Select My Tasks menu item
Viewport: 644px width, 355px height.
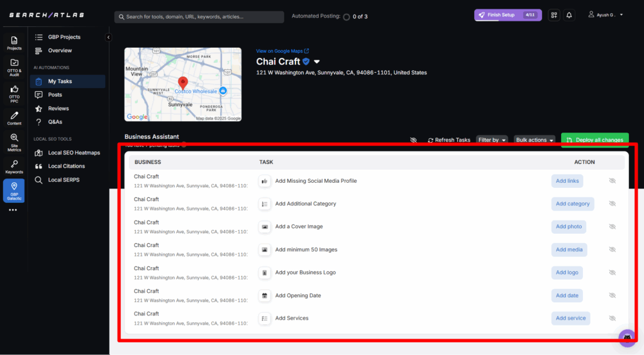[67, 81]
